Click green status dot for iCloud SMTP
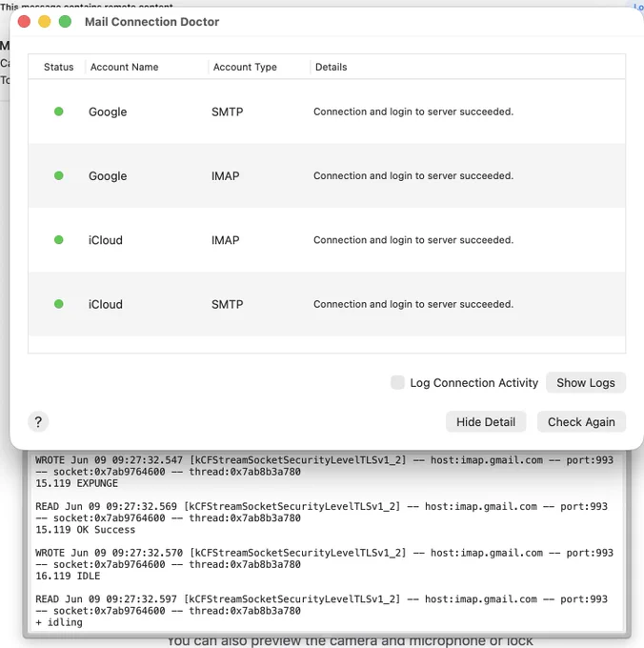 click(x=59, y=304)
